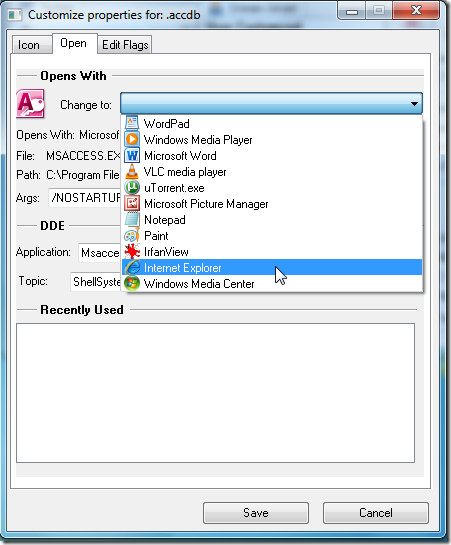Click the Args input field
This screenshot has width=451, height=545.
pos(85,198)
